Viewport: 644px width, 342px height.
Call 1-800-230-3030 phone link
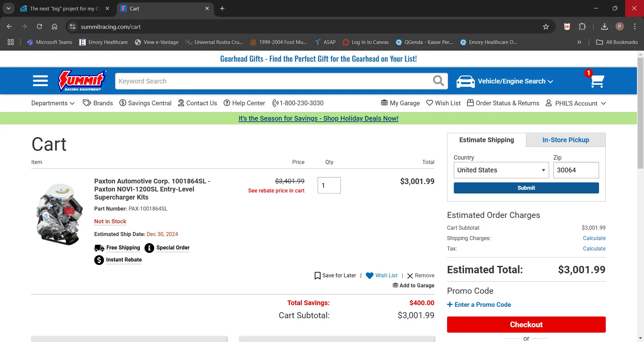[x=298, y=103]
